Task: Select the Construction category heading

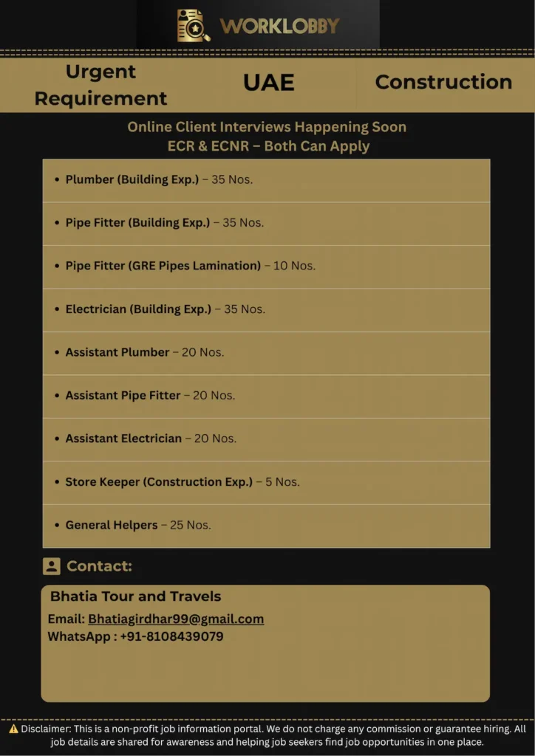Action: pos(443,82)
